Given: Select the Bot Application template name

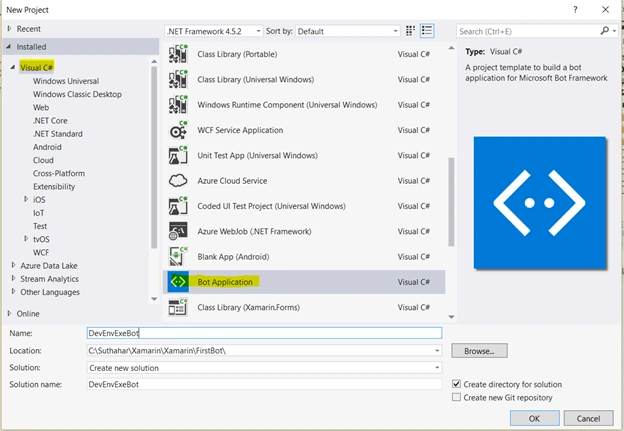Looking at the screenshot, I should (225, 282).
